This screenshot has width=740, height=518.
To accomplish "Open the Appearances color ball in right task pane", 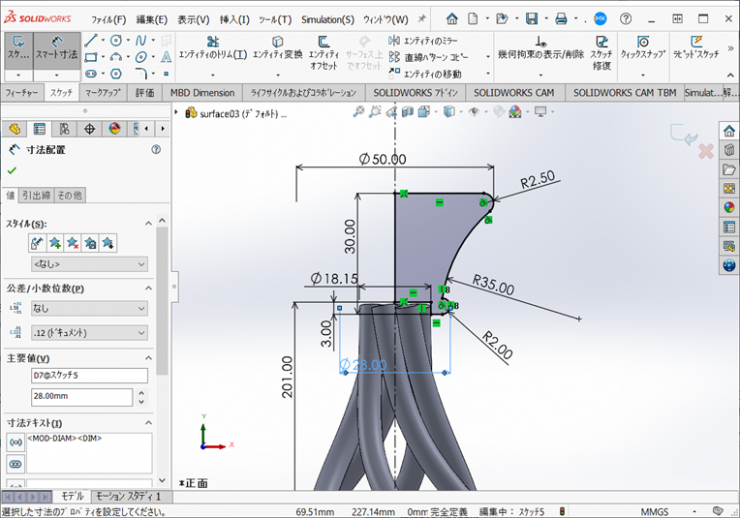I will (729, 207).
